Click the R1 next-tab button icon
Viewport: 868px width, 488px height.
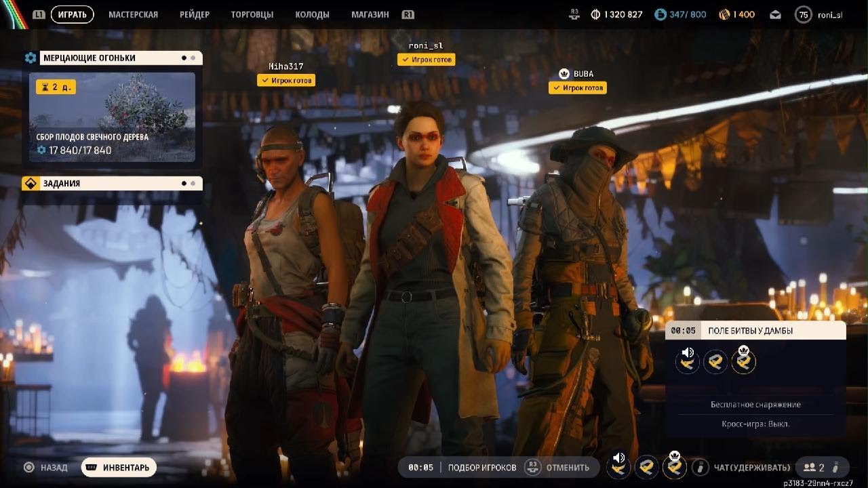coord(408,14)
